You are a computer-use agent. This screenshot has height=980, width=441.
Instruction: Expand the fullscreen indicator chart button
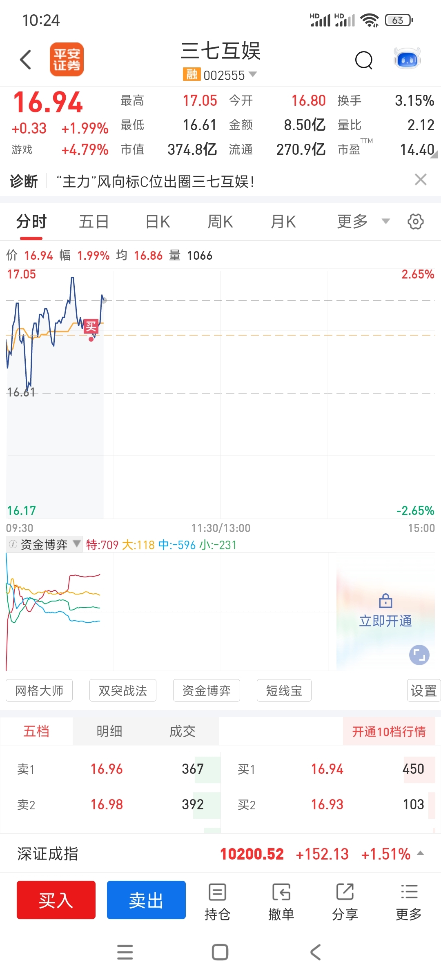[419, 655]
